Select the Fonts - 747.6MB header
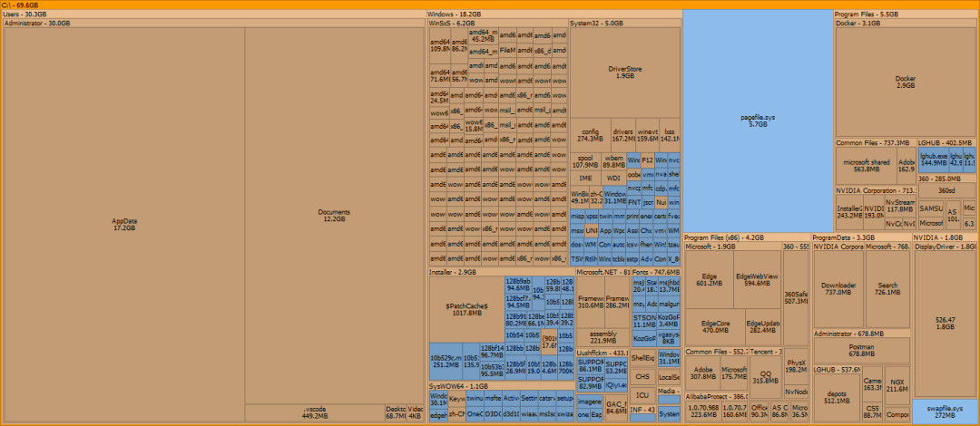Image resolution: width=980 pixels, height=426 pixels. (656, 272)
